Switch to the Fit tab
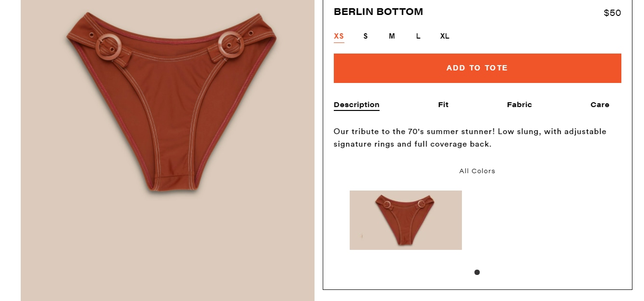The height and width of the screenshot is (301, 644). tap(443, 105)
